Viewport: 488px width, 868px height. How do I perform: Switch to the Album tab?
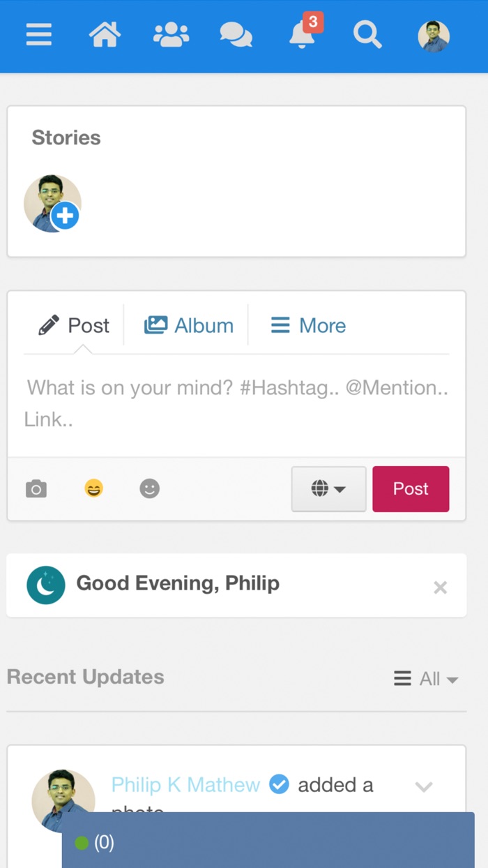pyautogui.click(x=189, y=325)
